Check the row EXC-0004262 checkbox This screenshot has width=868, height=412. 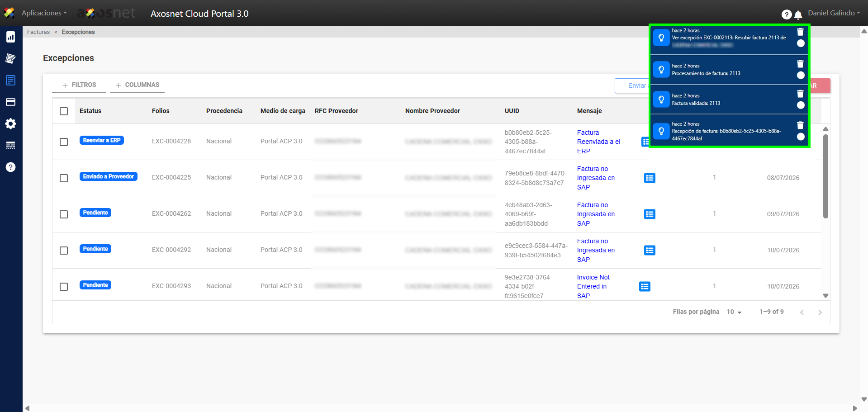click(64, 214)
